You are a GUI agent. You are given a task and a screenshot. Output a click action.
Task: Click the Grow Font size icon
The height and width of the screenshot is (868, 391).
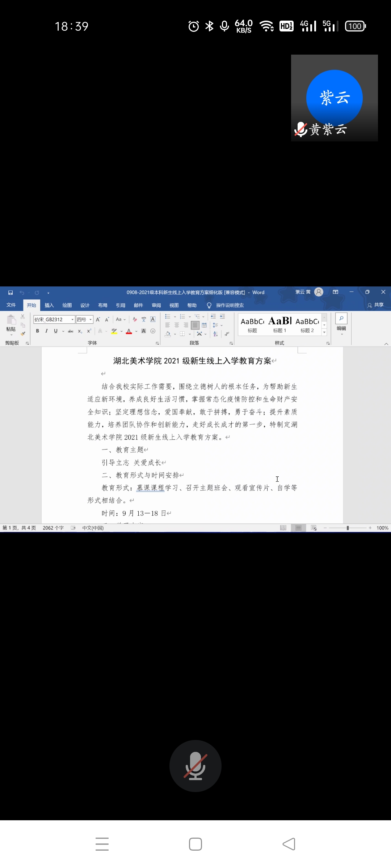98,319
